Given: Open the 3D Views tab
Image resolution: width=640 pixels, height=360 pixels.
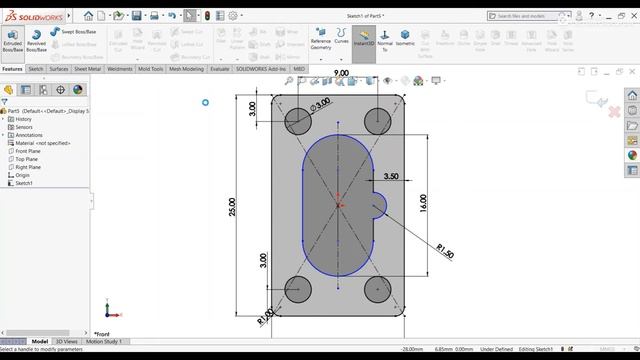Looking at the screenshot, I should point(67,342).
